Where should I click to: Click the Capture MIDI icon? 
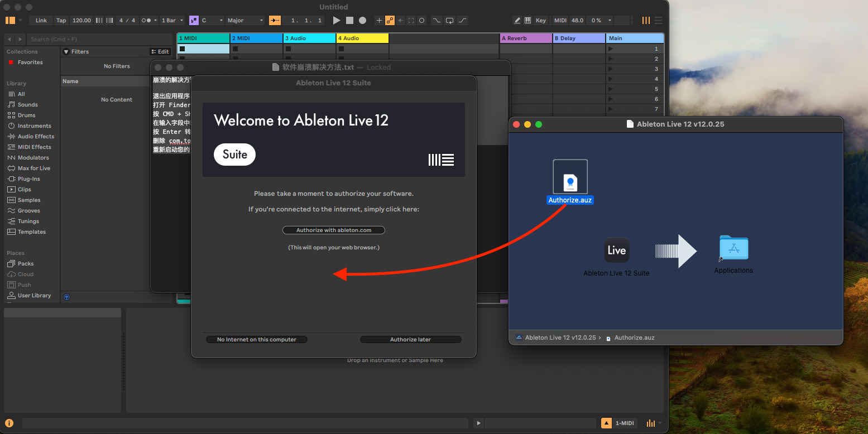(411, 20)
